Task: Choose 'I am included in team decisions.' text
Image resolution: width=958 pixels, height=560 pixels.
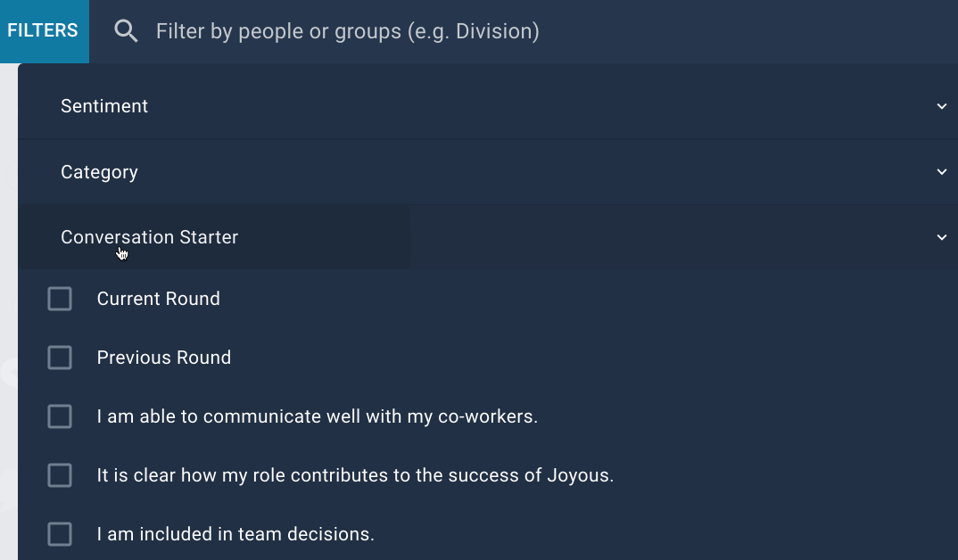Action: (235, 534)
